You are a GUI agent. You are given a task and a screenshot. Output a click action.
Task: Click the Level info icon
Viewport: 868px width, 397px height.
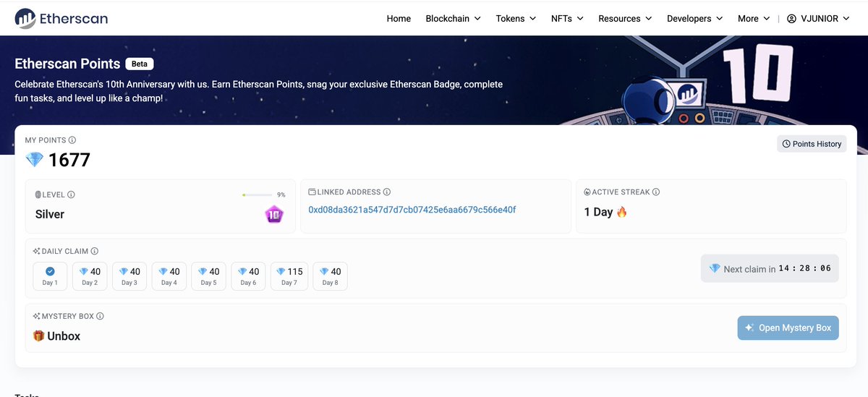click(x=72, y=195)
